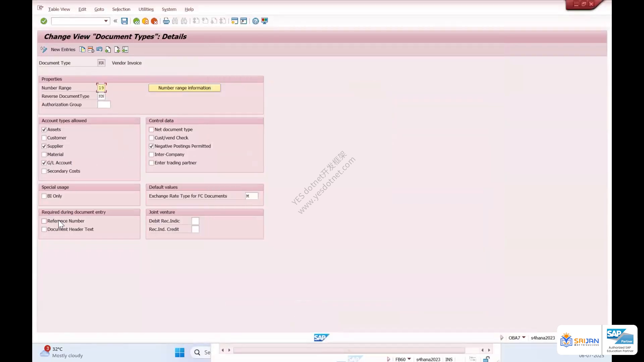Open the OBA7 status bar dropdown
Screen dimensions: 644x362
click(524, 338)
